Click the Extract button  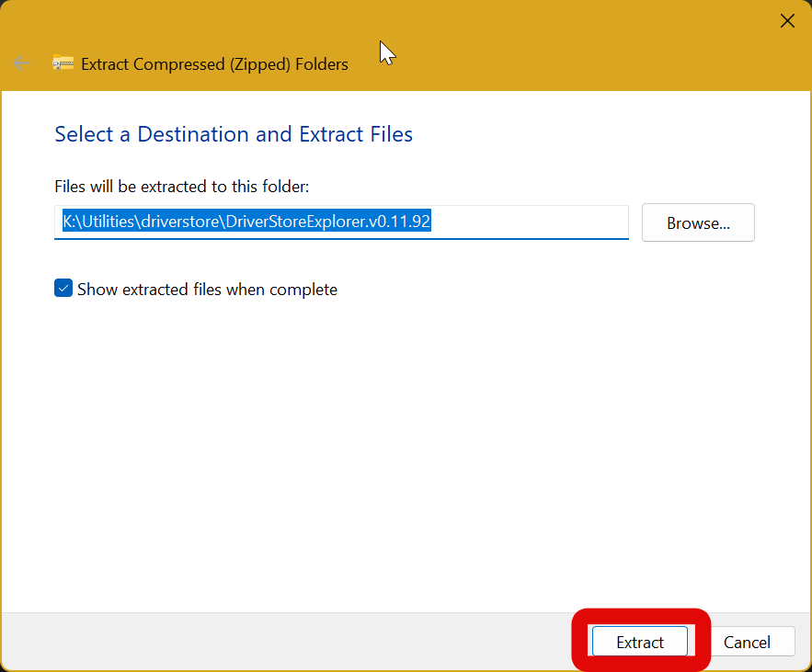coord(640,642)
